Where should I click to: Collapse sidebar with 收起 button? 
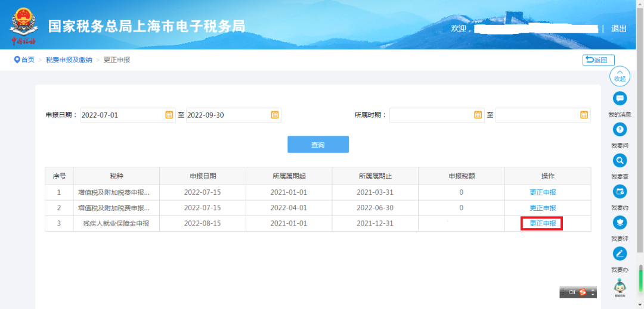[620, 76]
